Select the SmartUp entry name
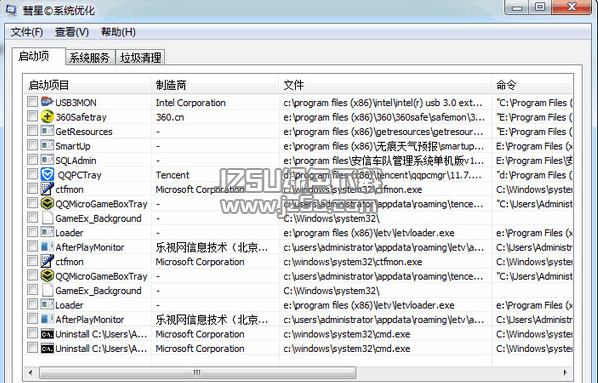The width and height of the screenshot is (598, 383). (73, 146)
